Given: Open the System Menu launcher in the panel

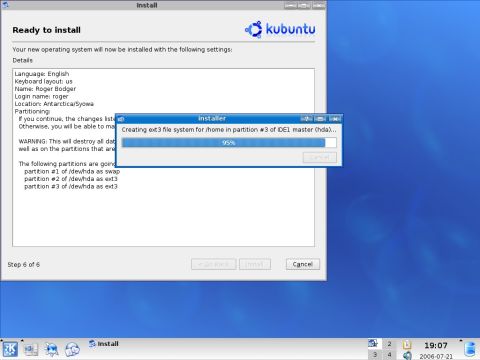Looking at the screenshot, I should tap(31, 349).
